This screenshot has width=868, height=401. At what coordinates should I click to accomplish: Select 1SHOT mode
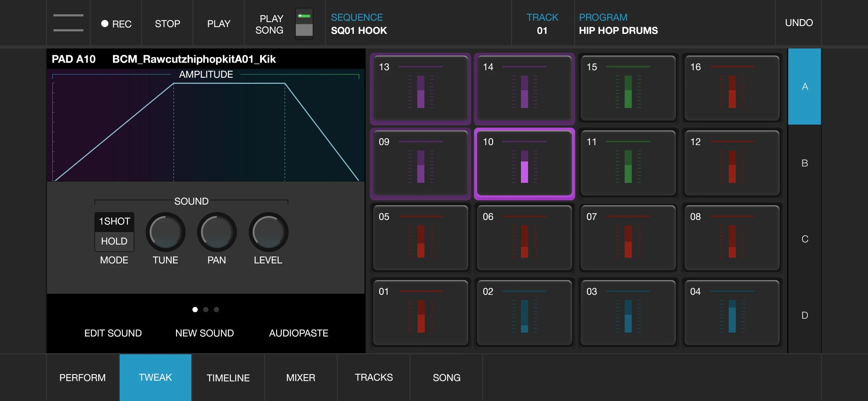click(x=114, y=221)
